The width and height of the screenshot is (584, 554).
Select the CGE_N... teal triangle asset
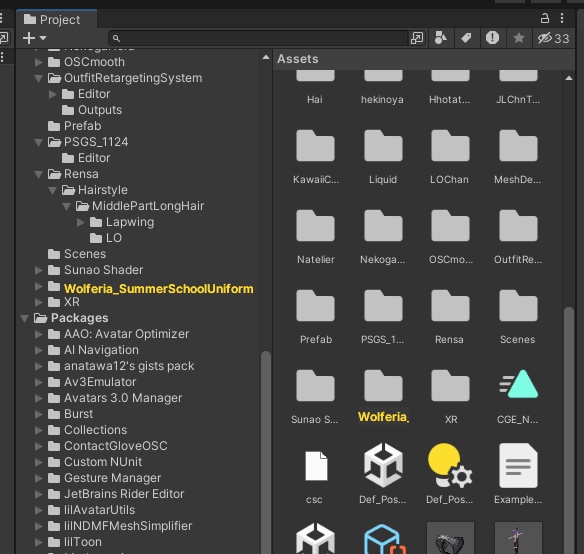[518, 385]
